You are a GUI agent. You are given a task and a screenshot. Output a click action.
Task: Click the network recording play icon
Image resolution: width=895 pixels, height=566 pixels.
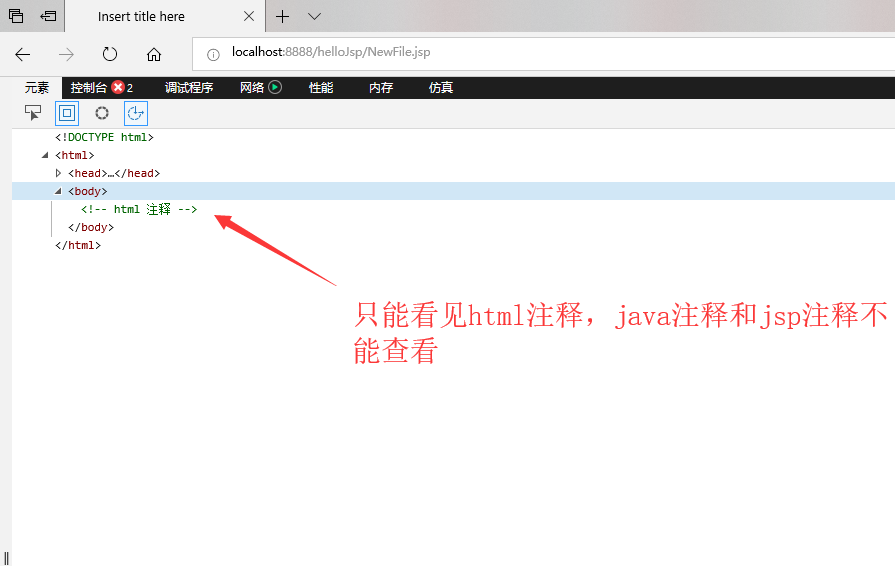point(275,87)
